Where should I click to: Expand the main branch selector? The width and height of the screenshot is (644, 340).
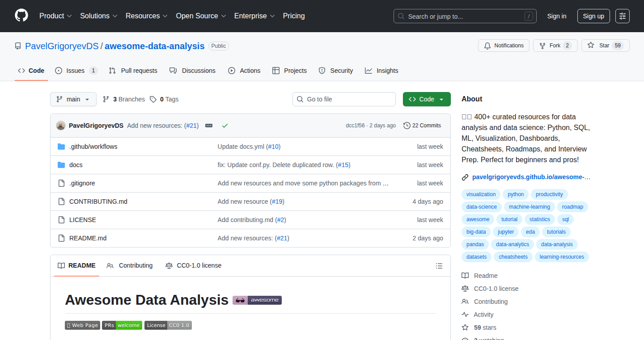[73, 99]
